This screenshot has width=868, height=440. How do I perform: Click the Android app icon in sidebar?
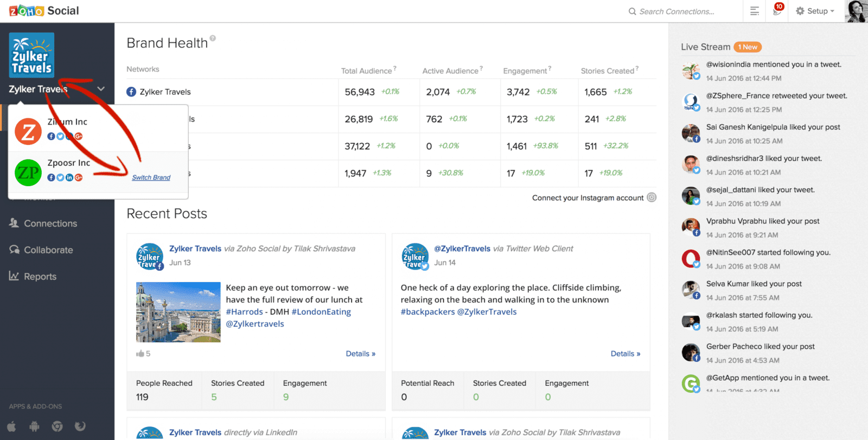pos(34,426)
